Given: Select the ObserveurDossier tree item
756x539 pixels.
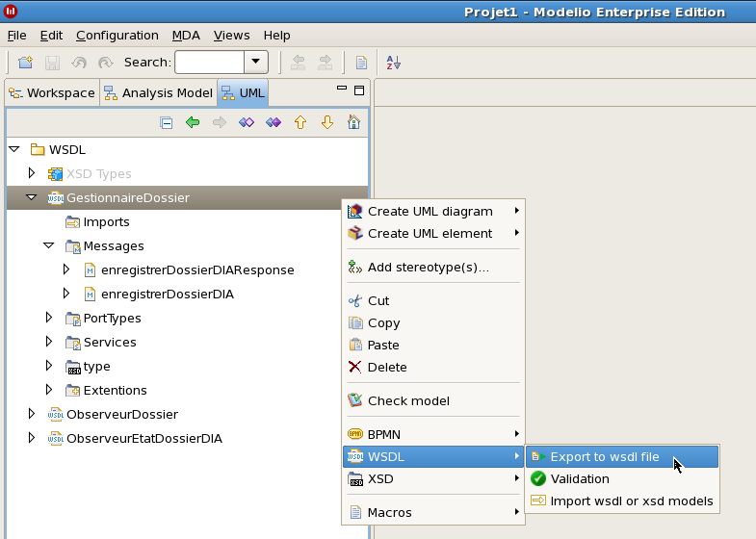Looking at the screenshot, I should click(113, 414).
